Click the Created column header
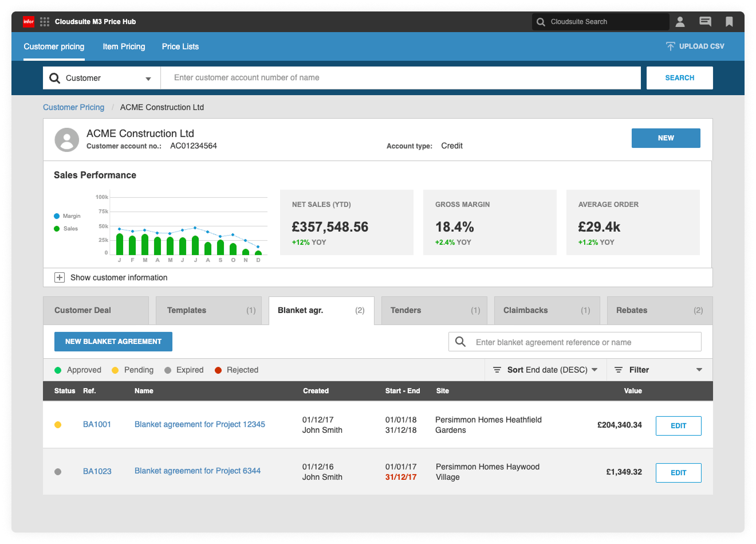The width and height of the screenshot is (756, 544). pos(316,391)
